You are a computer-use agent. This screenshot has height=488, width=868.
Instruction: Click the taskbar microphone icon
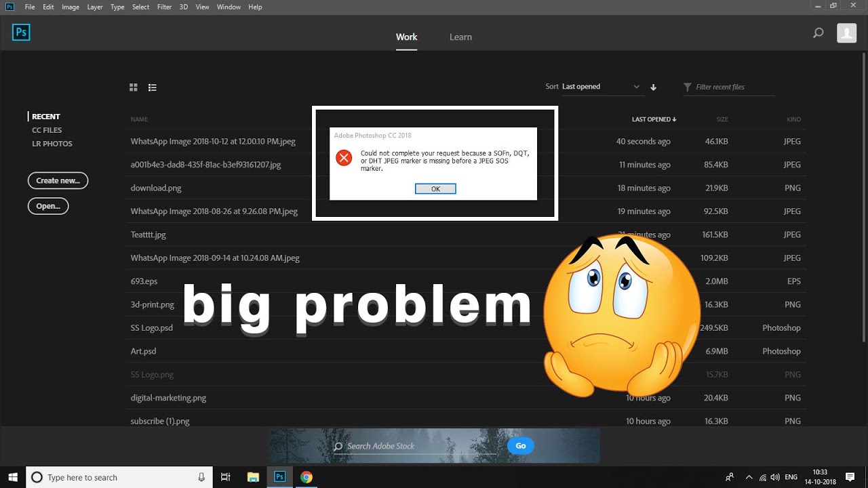point(201,477)
